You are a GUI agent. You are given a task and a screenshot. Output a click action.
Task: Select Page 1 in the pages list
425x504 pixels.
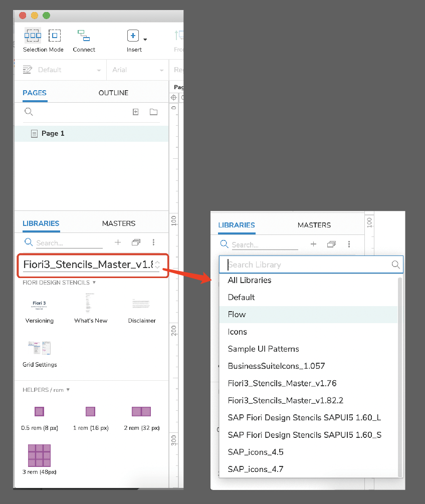coord(92,133)
